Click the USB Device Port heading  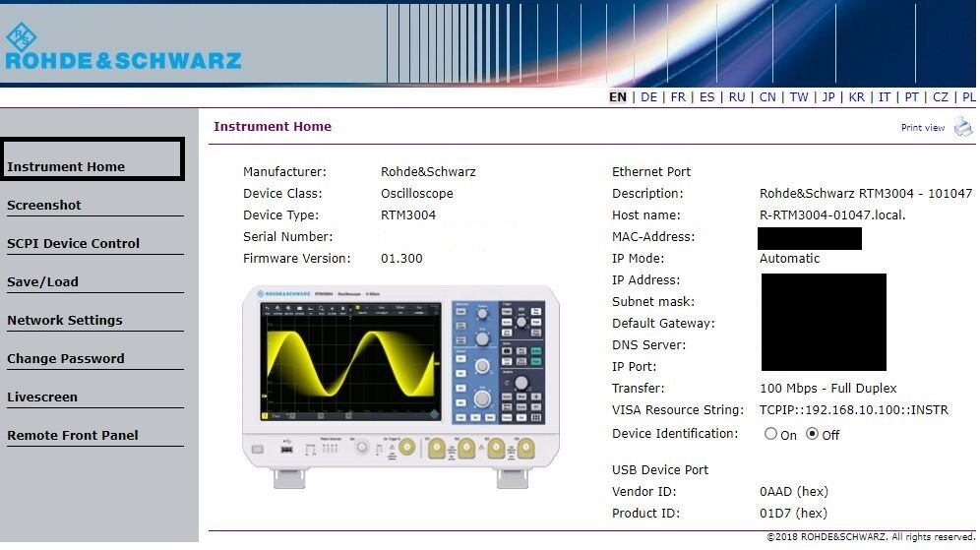(x=660, y=469)
